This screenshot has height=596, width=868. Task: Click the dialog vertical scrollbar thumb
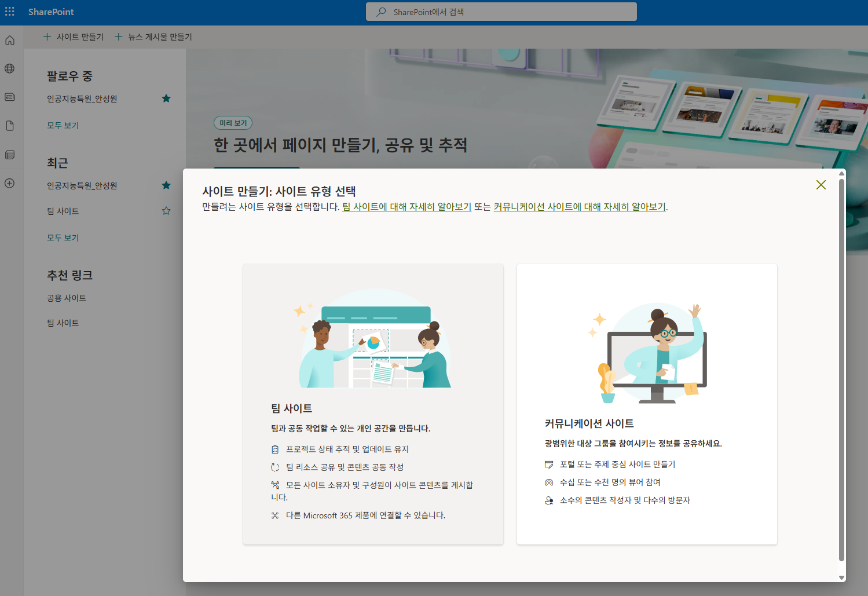tap(842, 370)
